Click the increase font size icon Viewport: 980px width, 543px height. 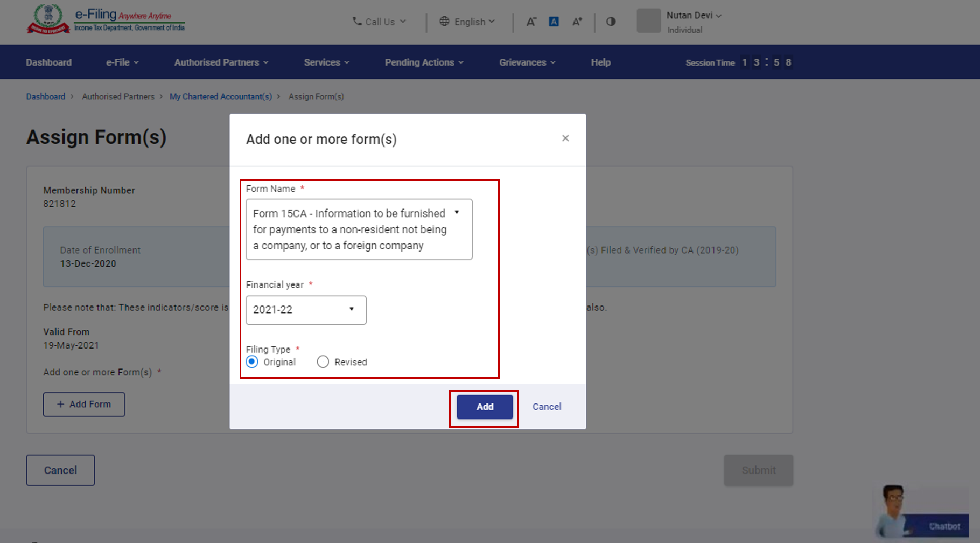(577, 22)
